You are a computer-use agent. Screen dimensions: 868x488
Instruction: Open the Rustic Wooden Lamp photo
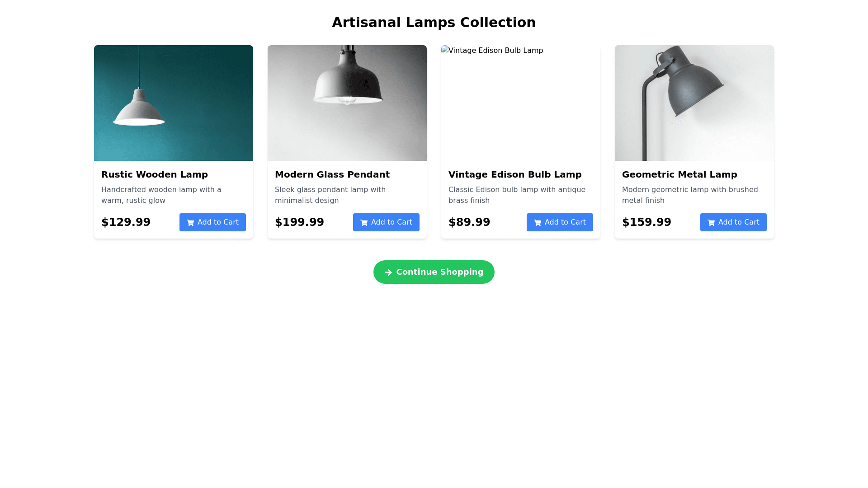174,103
